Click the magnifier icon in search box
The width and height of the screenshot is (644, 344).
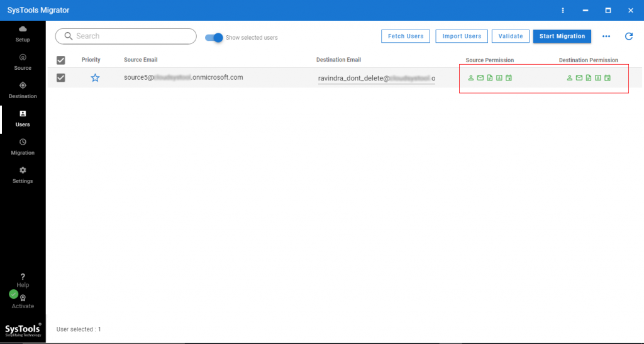pos(68,36)
